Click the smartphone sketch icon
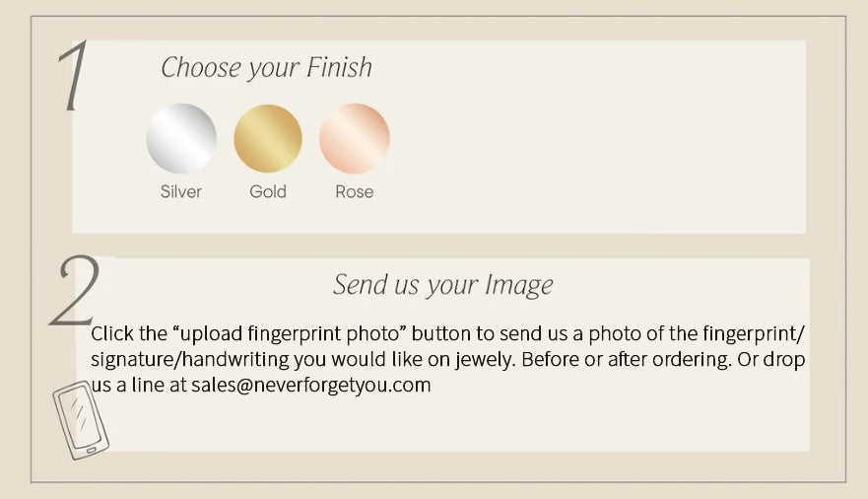The height and width of the screenshot is (499, 868). coord(80,420)
